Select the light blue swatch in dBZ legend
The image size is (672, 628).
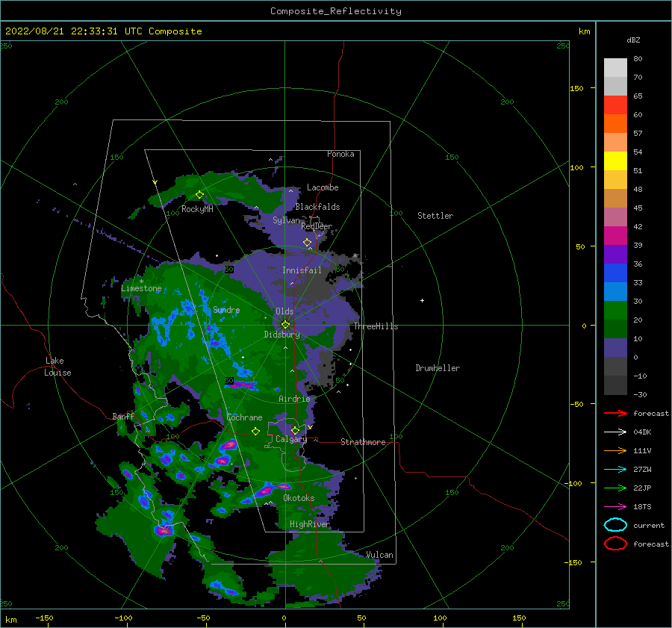(x=615, y=291)
